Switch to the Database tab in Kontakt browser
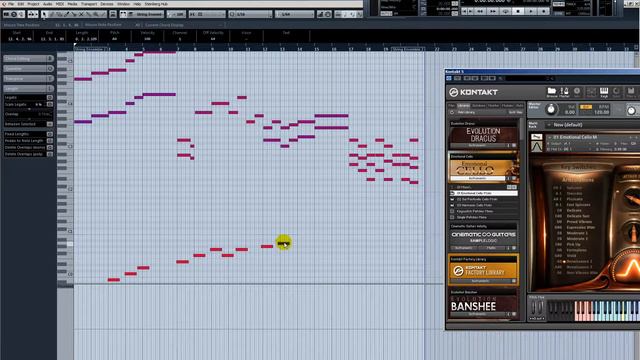640x360 pixels. 478,106
